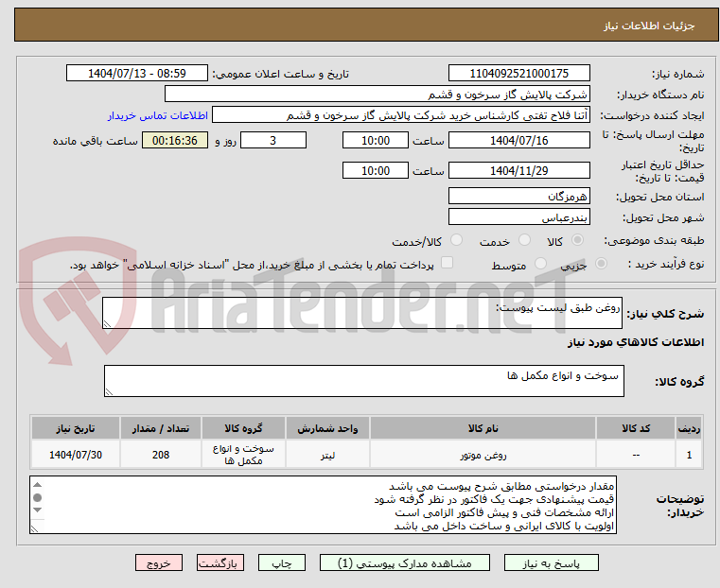Click the scroll thumb in buyer notes box
The width and height of the screenshot is (720, 588).
pos(38,497)
